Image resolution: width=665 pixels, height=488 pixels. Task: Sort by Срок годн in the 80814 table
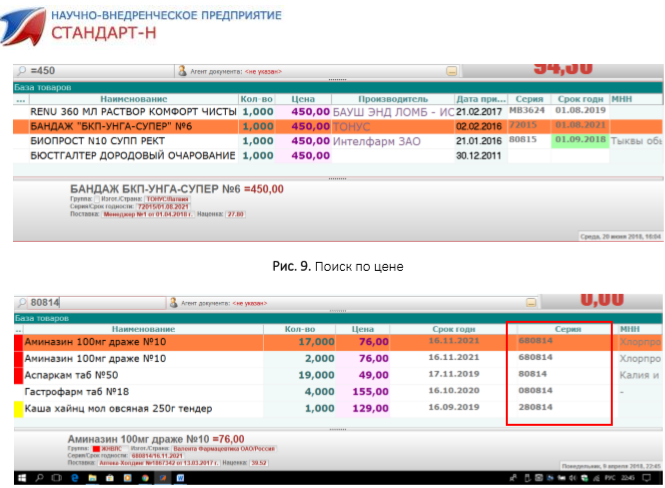[x=454, y=329]
